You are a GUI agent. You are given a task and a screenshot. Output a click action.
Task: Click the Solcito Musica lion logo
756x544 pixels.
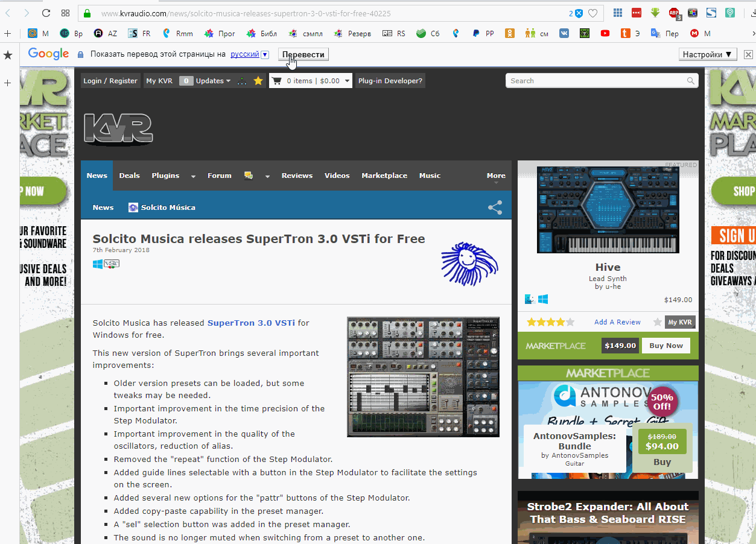469,263
